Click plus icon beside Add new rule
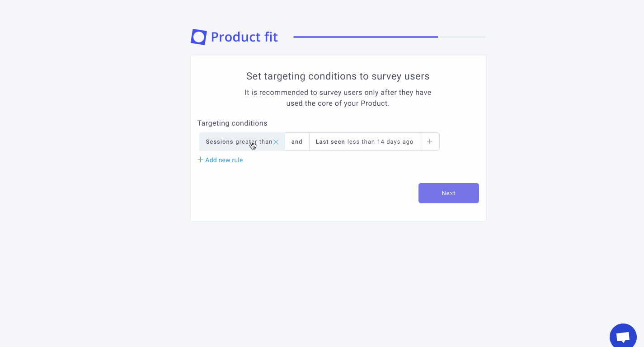The height and width of the screenshot is (347, 644). point(200,159)
